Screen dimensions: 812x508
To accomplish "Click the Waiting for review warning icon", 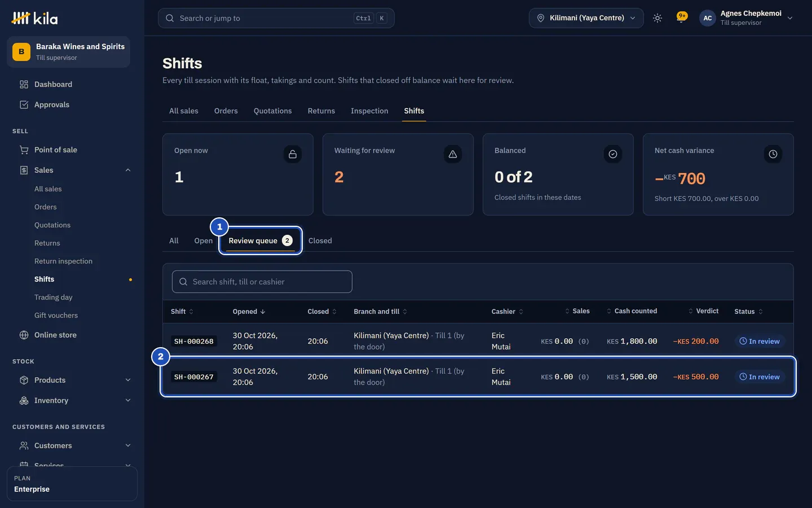I will [453, 154].
